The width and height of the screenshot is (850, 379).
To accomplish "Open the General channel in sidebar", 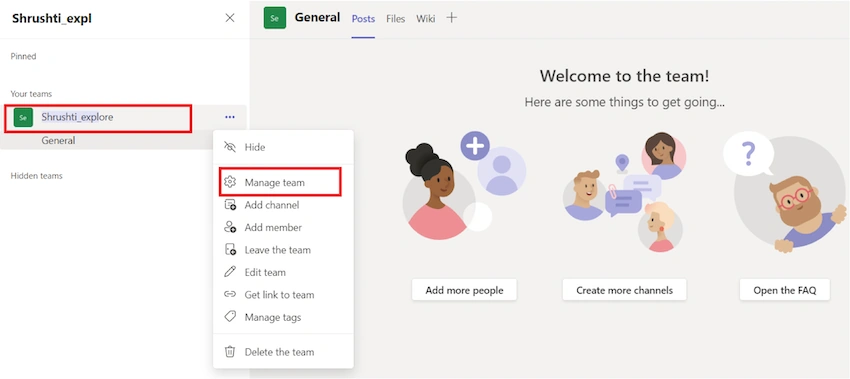I will pos(58,140).
